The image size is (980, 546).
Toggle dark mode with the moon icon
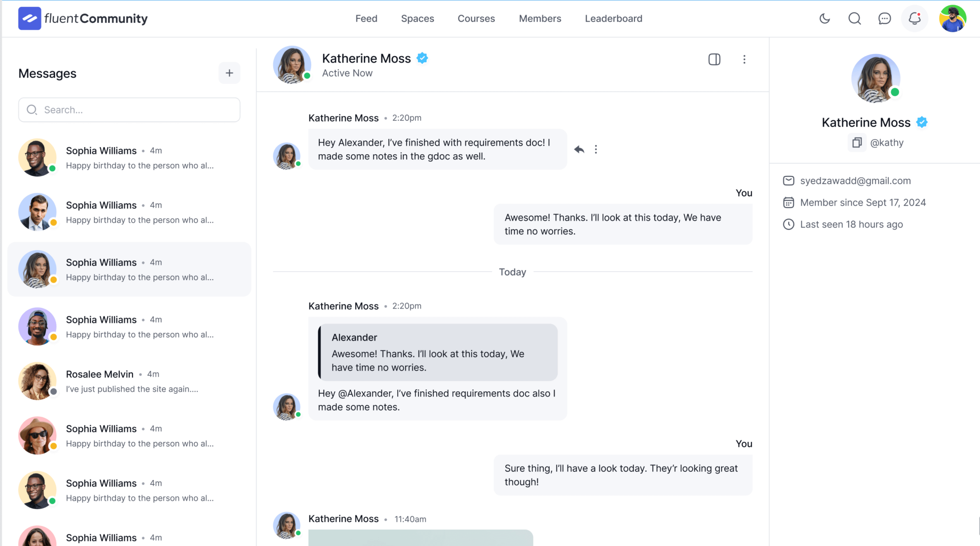824,19
